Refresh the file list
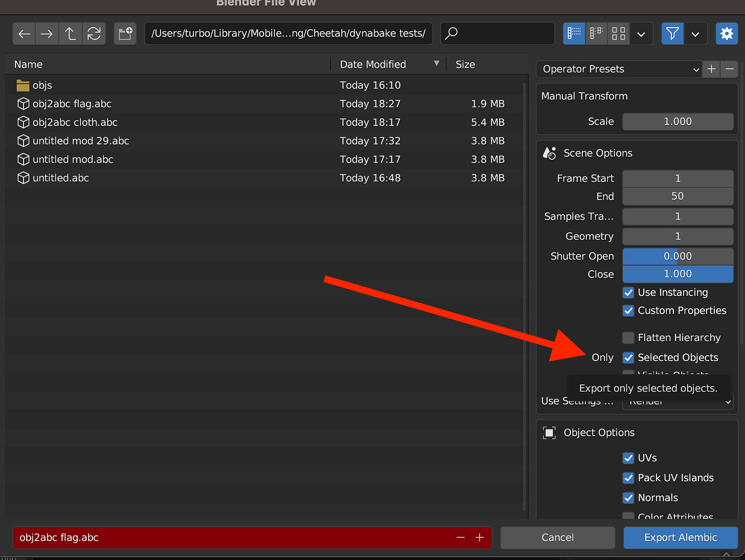 tap(94, 34)
